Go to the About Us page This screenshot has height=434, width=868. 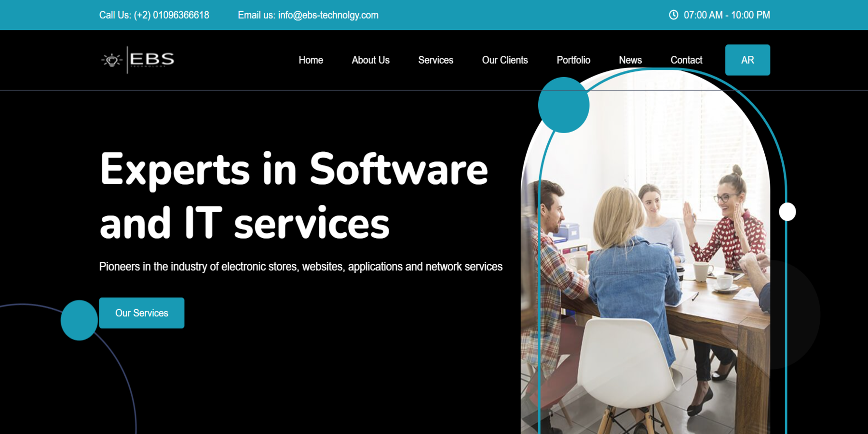370,60
